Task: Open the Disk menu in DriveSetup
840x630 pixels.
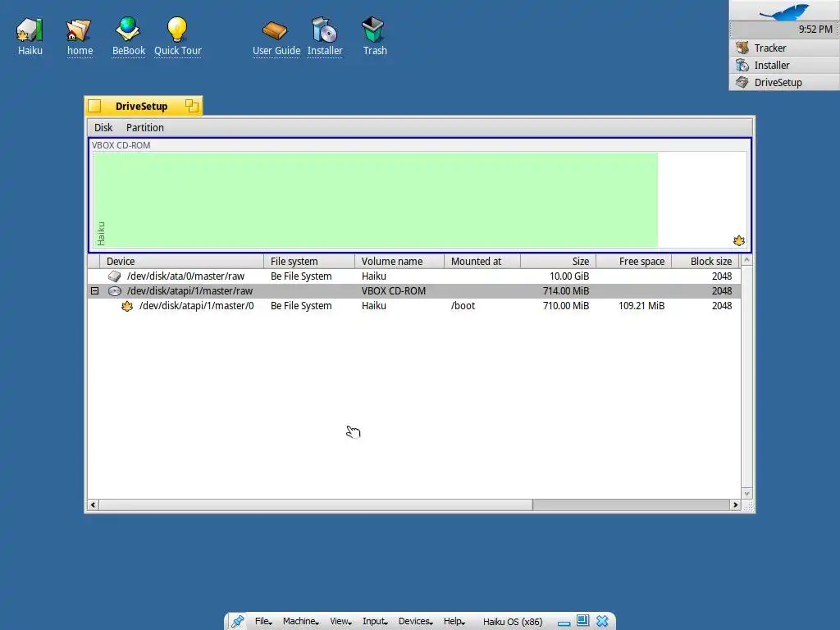Action: pos(103,127)
